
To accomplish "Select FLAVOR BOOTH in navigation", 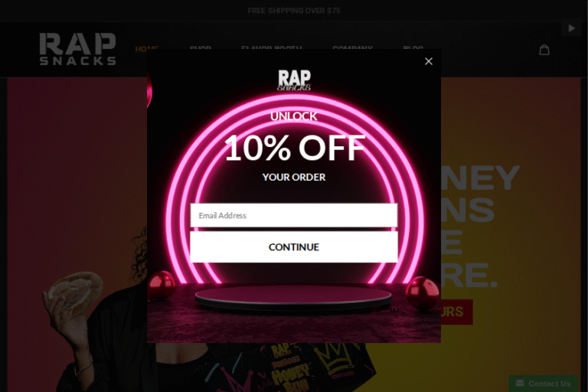I will pos(272,47).
